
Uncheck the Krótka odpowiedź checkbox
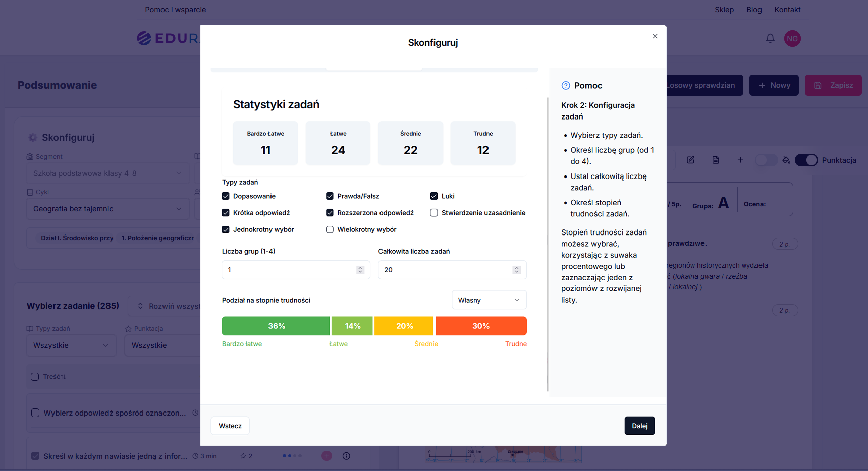click(x=226, y=213)
